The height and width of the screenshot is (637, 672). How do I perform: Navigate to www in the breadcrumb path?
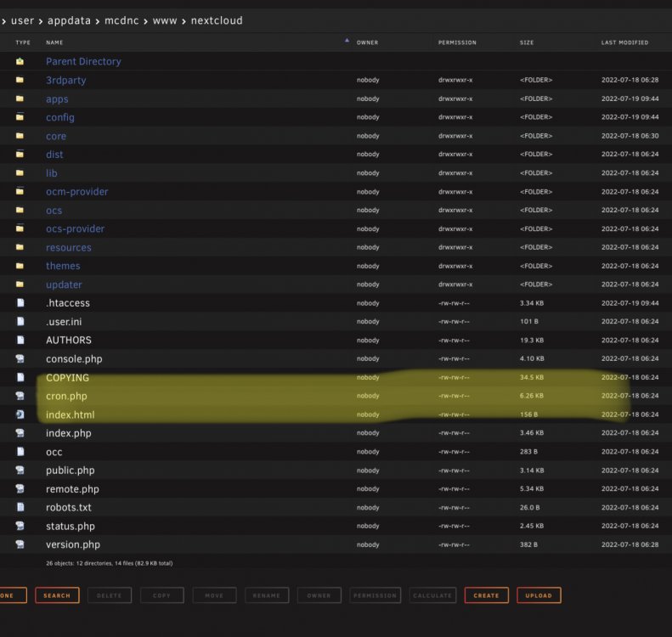pos(165,20)
